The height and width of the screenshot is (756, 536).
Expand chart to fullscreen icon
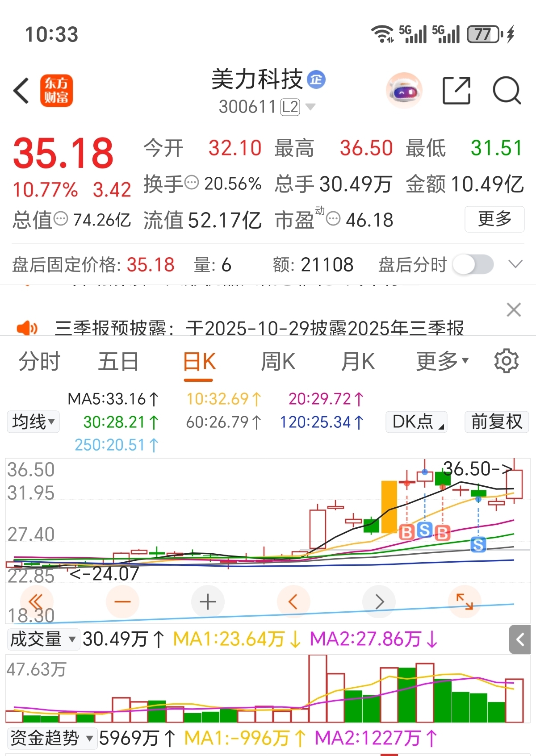(465, 601)
